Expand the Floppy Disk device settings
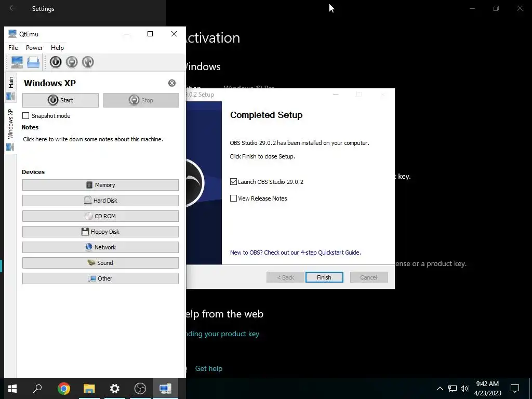 coord(100,232)
